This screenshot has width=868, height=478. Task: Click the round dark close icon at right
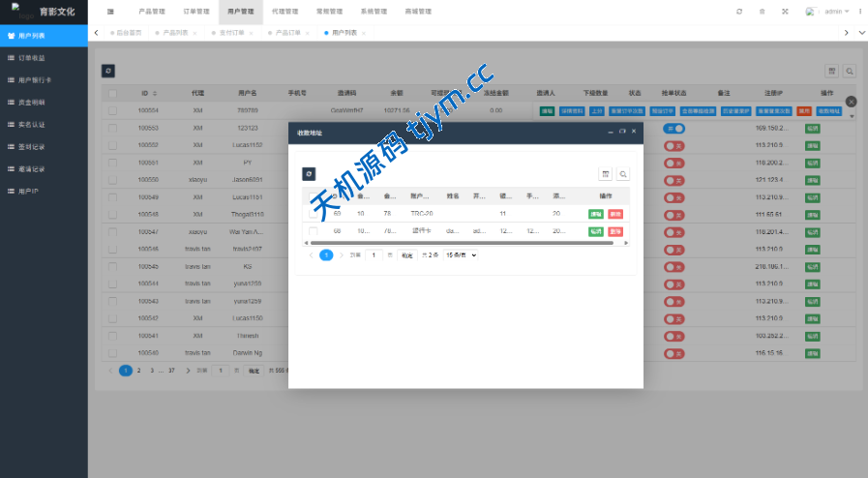852,102
